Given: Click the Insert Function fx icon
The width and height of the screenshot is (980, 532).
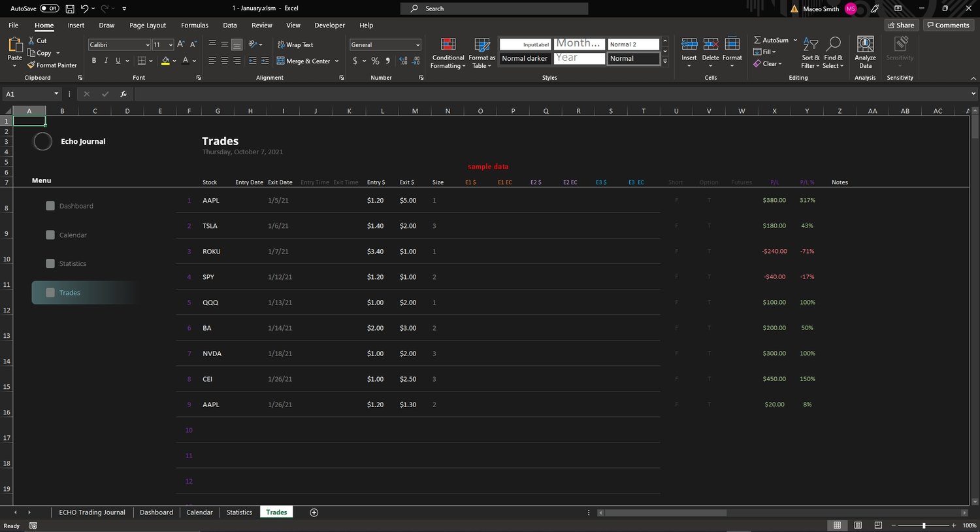Looking at the screenshot, I should (x=123, y=94).
